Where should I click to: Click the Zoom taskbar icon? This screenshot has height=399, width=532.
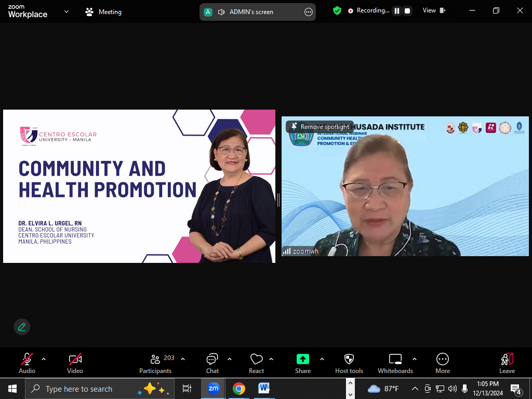214,389
